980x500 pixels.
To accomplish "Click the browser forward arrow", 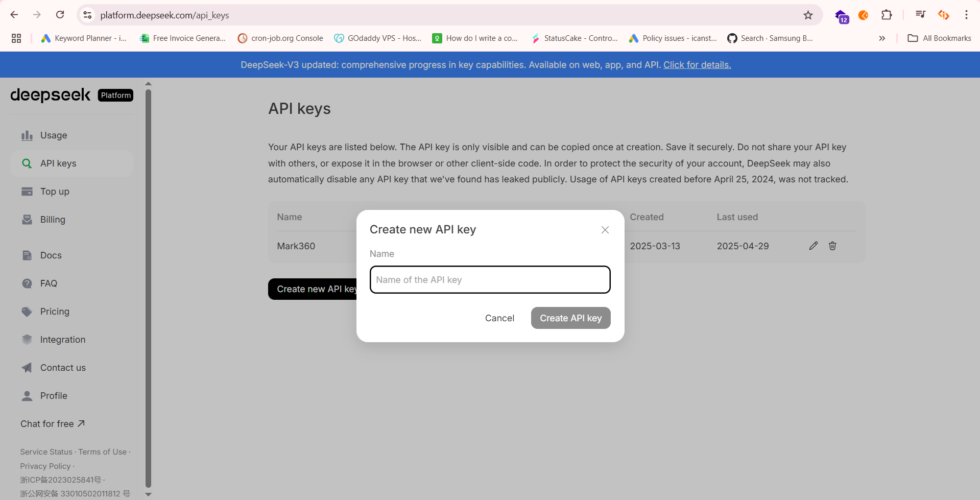I will (x=37, y=15).
